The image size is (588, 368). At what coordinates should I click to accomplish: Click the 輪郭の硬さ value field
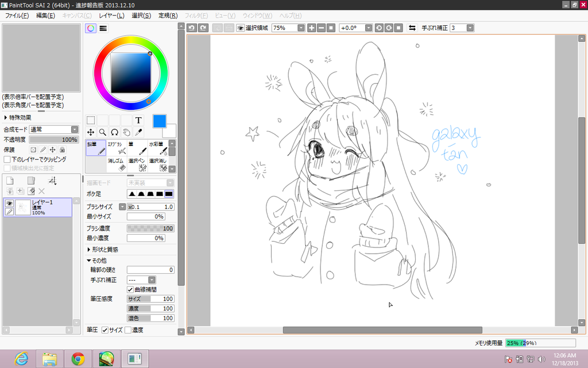[x=150, y=270]
